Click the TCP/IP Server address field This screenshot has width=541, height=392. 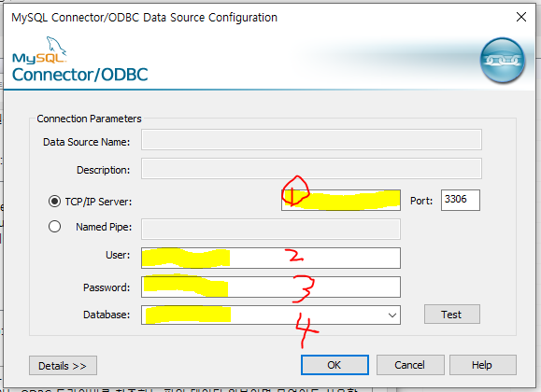[x=341, y=200]
